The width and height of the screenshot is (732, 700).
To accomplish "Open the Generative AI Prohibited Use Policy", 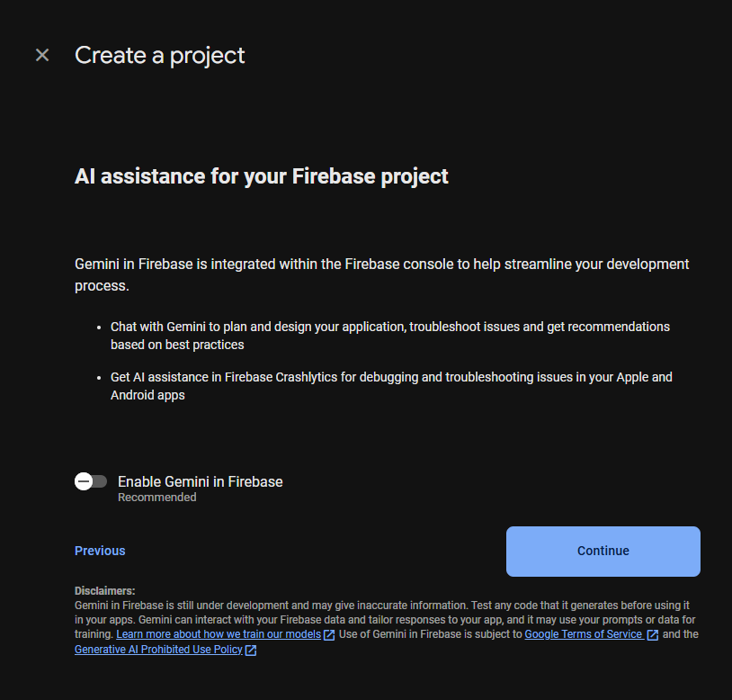I will (158, 650).
